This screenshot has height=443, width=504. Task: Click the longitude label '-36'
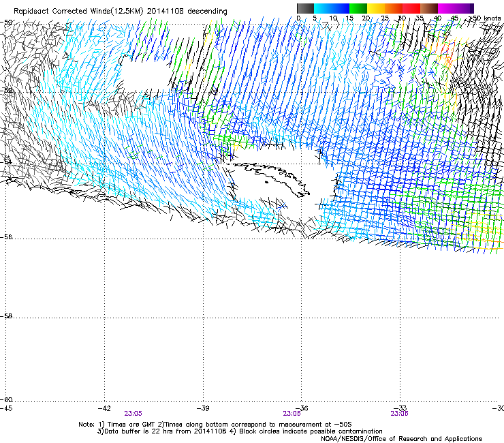[302, 408]
